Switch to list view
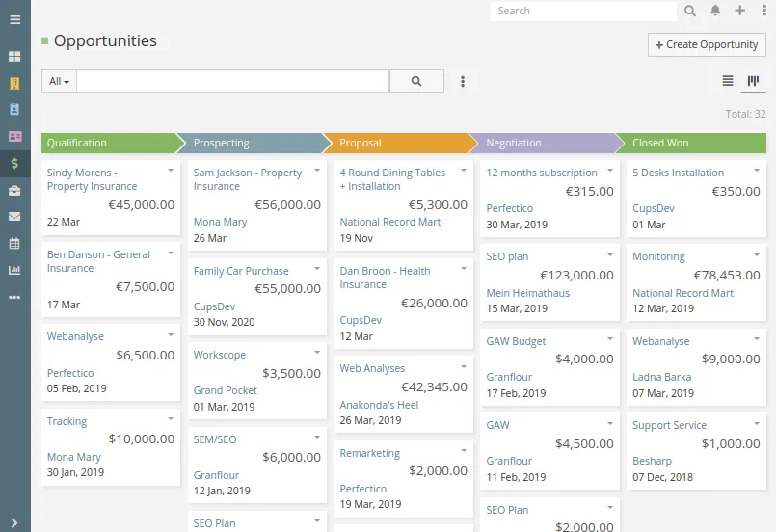The width and height of the screenshot is (776, 532). (x=728, y=80)
